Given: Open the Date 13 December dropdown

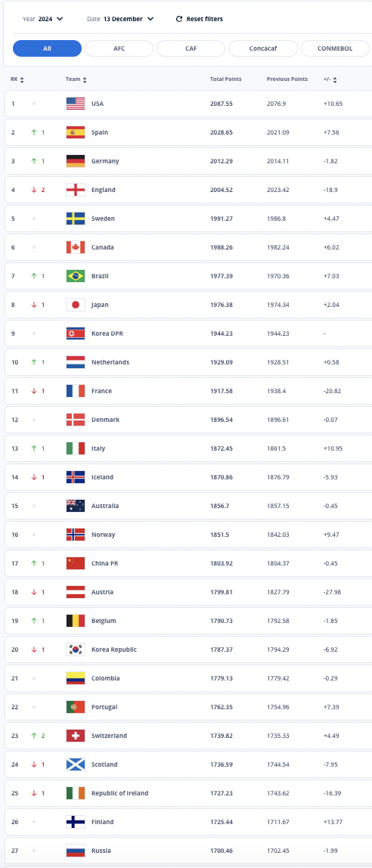Looking at the screenshot, I should tap(120, 19).
